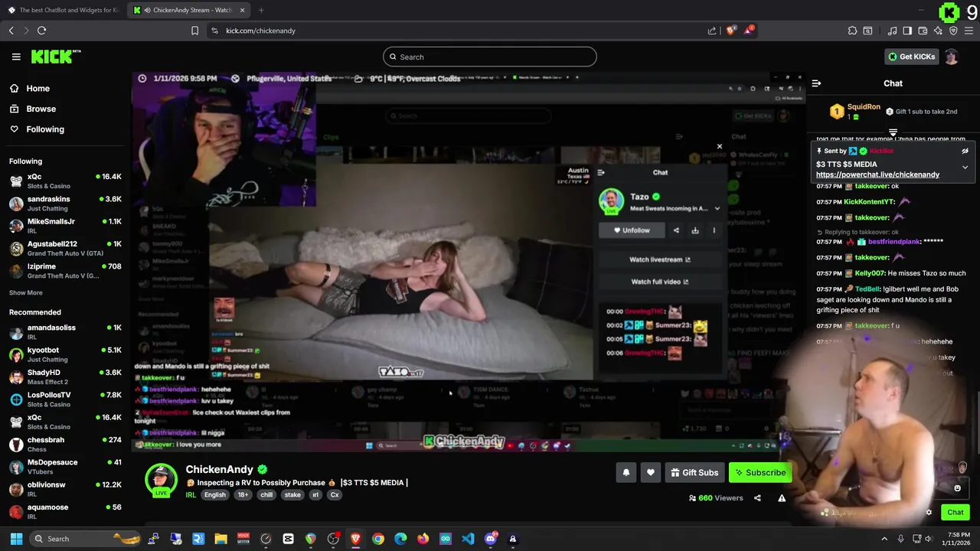980x551 pixels.
Task: Click the ChickenAndy channel avatar
Action: click(161, 479)
